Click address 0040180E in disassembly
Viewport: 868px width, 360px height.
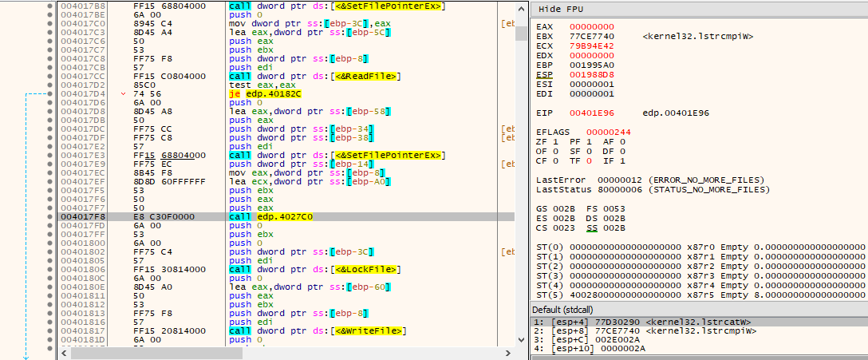coord(83,287)
